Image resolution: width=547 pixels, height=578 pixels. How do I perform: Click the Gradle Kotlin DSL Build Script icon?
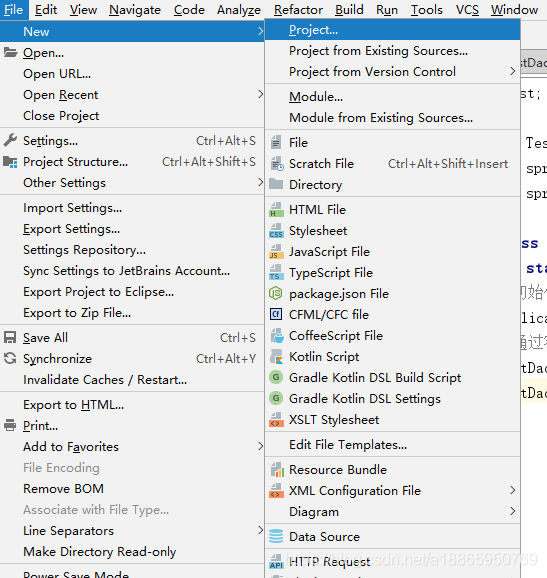[x=276, y=377]
